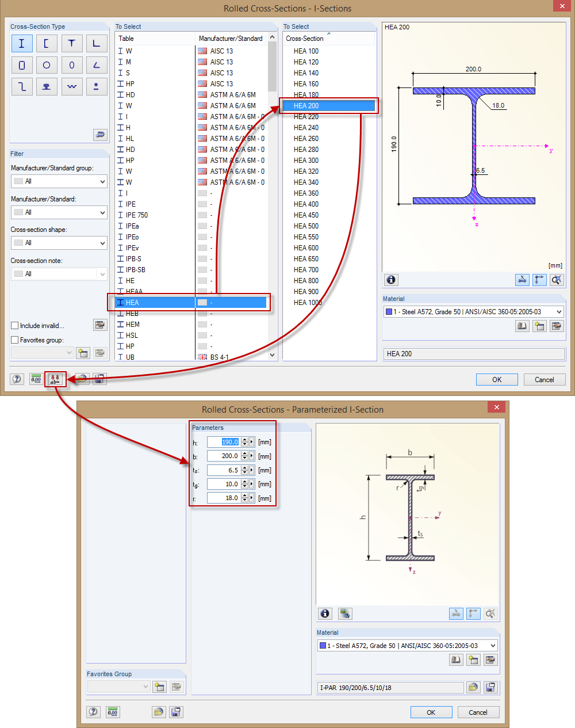Select the HEA table row

pyautogui.click(x=191, y=302)
